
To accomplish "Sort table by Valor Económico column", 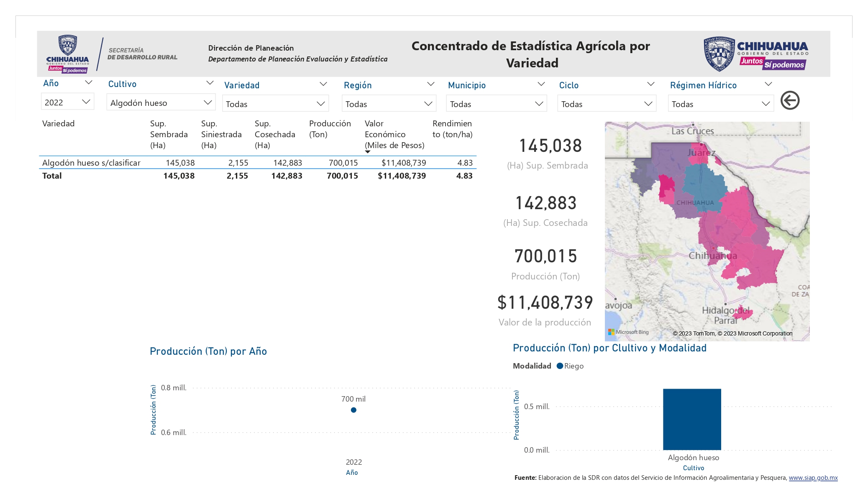I will coord(394,134).
